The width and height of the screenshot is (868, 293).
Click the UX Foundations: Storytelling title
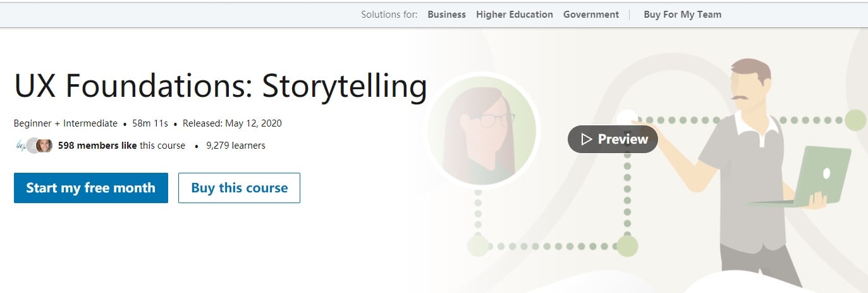(220, 87)
